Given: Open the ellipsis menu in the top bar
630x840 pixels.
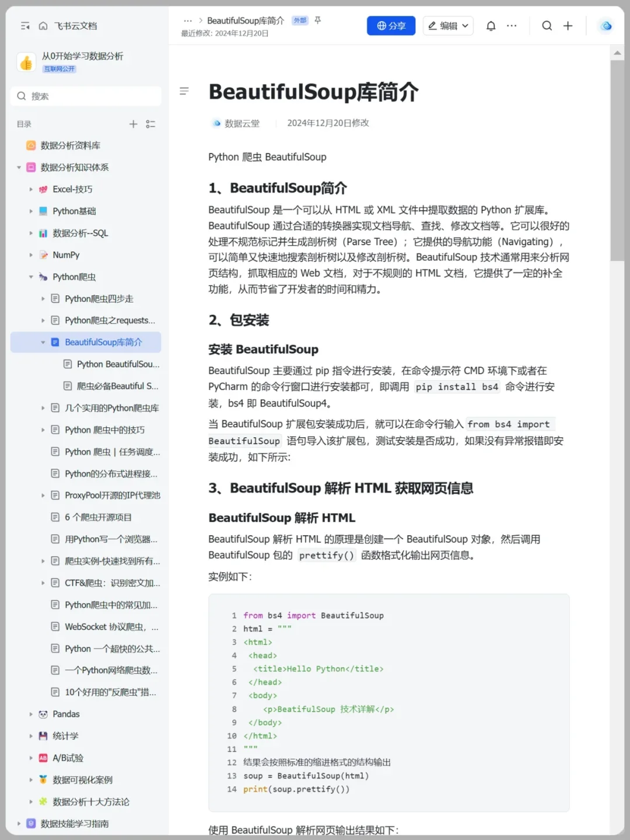Looking at the screenshot, I should tap(512, 26).
